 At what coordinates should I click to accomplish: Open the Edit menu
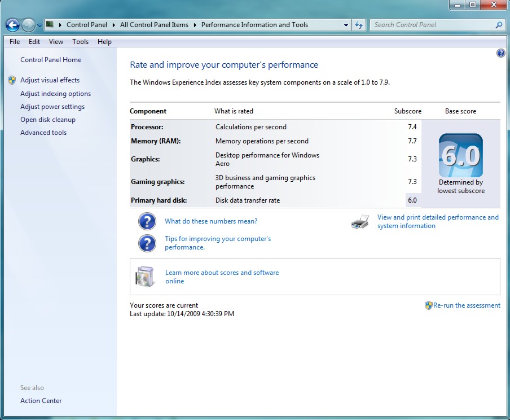pos(34,42)
